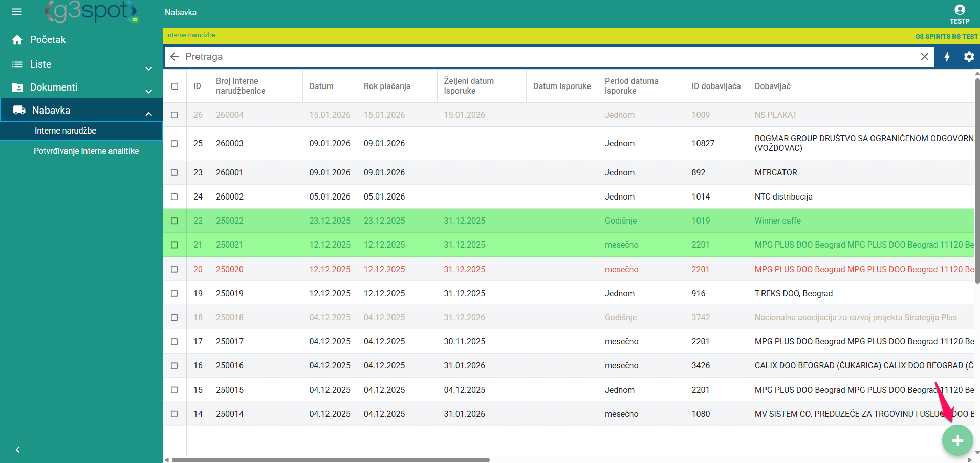Click the Dobavljač column header
The width and height of the screenshot is (980, 463).
pyautogui.click(x=772, y=86)
